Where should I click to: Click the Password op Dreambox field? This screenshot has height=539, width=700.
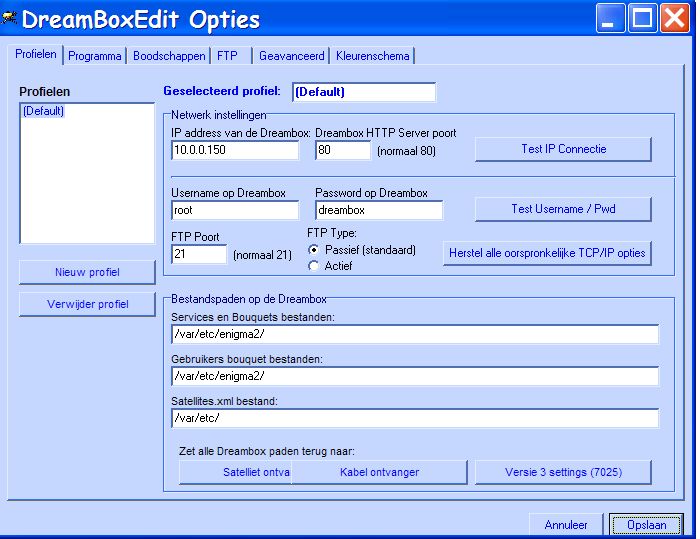(x=379, y=210)
